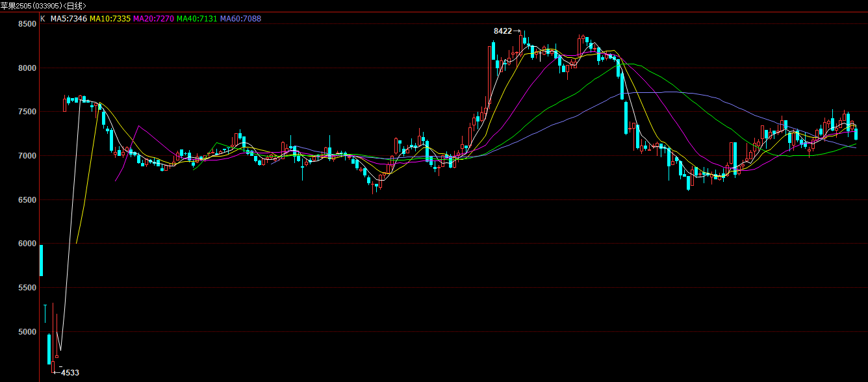This screenshot has width=868, height=382.
Task: Click the K indicator label
Action: pos(43,19)
